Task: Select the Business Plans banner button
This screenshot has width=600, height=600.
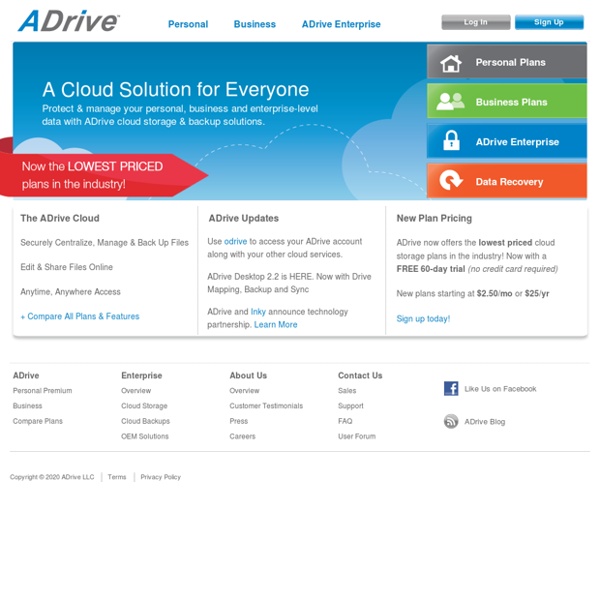Action: pyautogui.click(x=507, y=101)
